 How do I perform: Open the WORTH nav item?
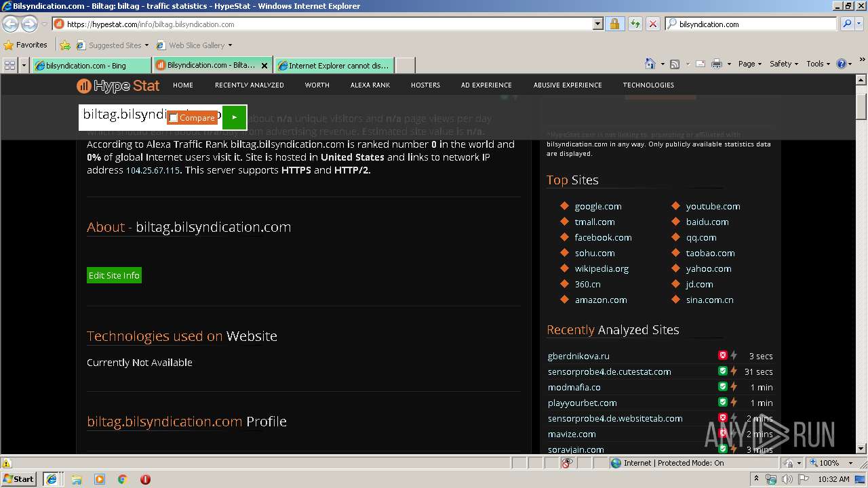pyautogui.click(x=317, y=85)
